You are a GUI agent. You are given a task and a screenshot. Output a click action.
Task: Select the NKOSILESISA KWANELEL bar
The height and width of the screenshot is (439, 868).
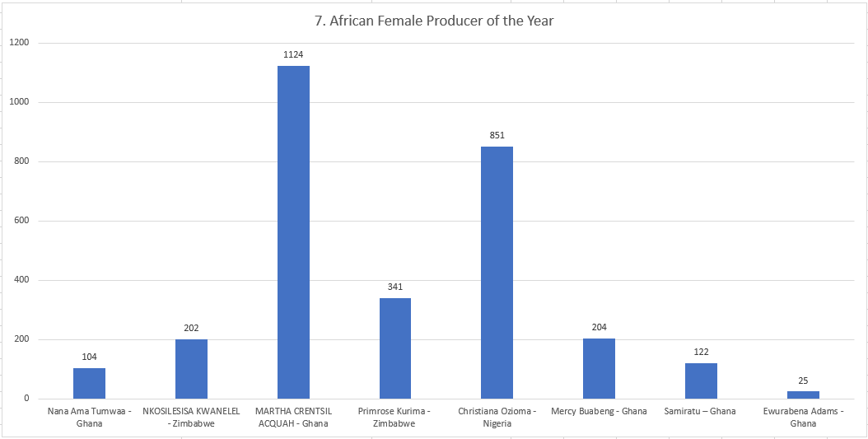pyautogui.click(x=191, y=369)
